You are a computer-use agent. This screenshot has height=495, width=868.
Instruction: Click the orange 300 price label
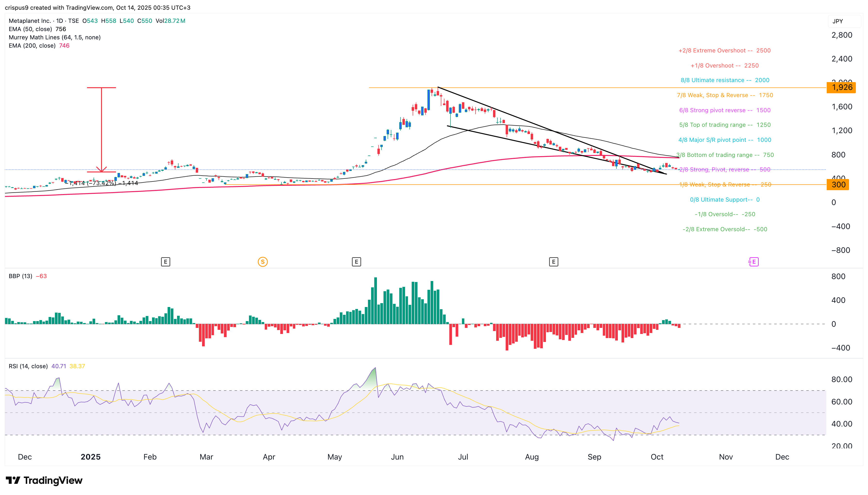tap(838, 185)
